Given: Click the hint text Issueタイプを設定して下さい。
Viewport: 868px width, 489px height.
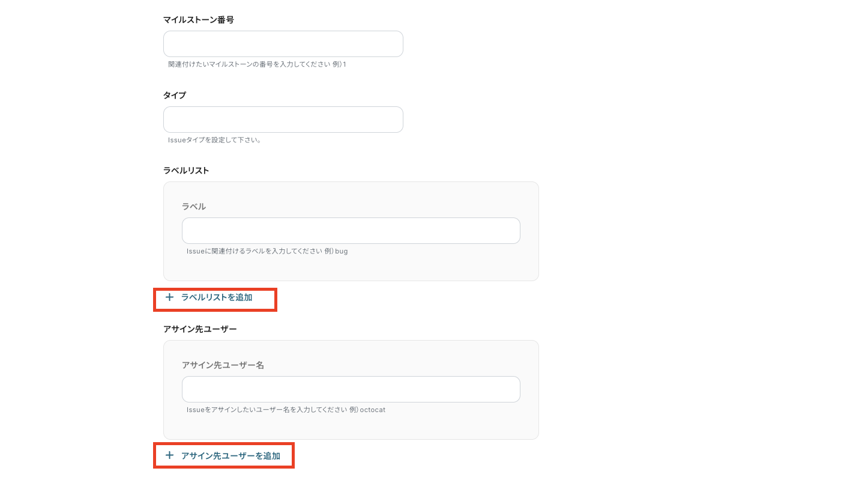Looking at the screenshot, I should tap(214, 140).
